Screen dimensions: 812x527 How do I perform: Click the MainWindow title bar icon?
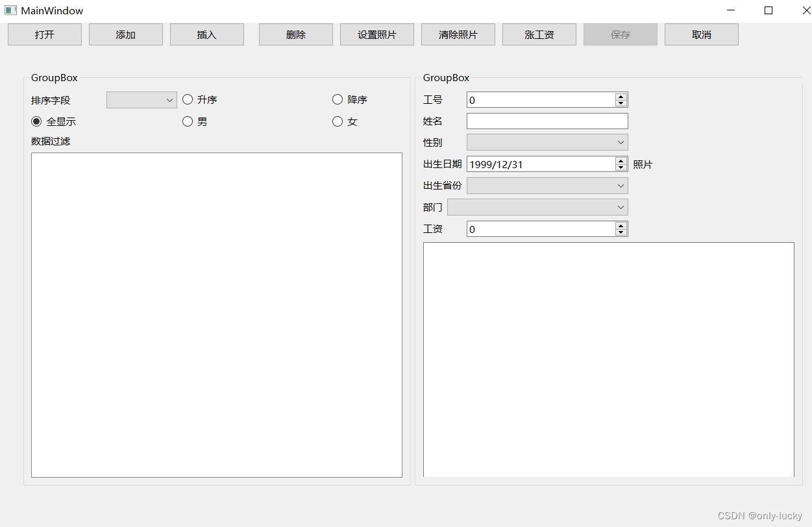click(10, 10)
